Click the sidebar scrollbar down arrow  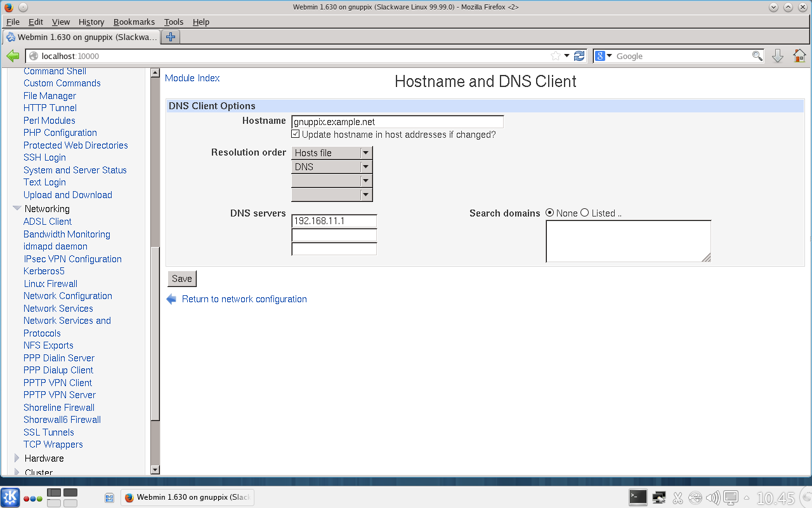(x=155, y=470)
